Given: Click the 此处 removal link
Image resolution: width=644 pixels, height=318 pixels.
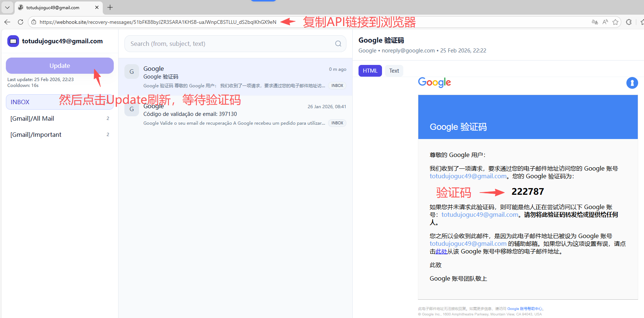Looking at the screenshot, I should [x=441, y=252].
